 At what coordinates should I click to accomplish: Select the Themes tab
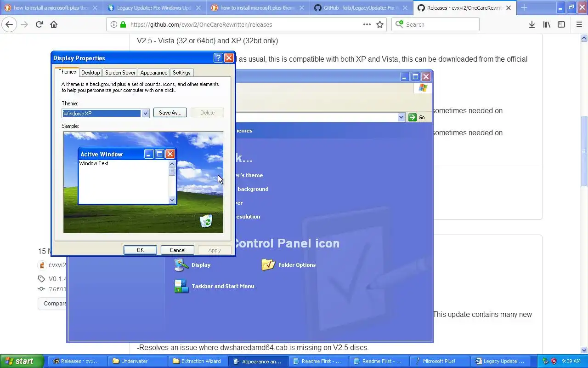click(x=67, y=72)
